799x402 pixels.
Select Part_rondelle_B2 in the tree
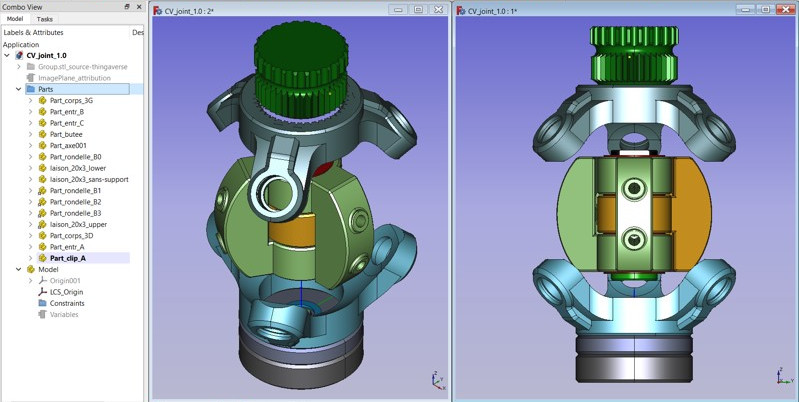75,202
